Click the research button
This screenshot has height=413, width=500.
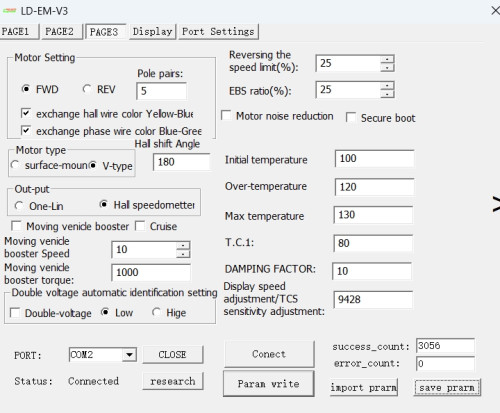173,381
